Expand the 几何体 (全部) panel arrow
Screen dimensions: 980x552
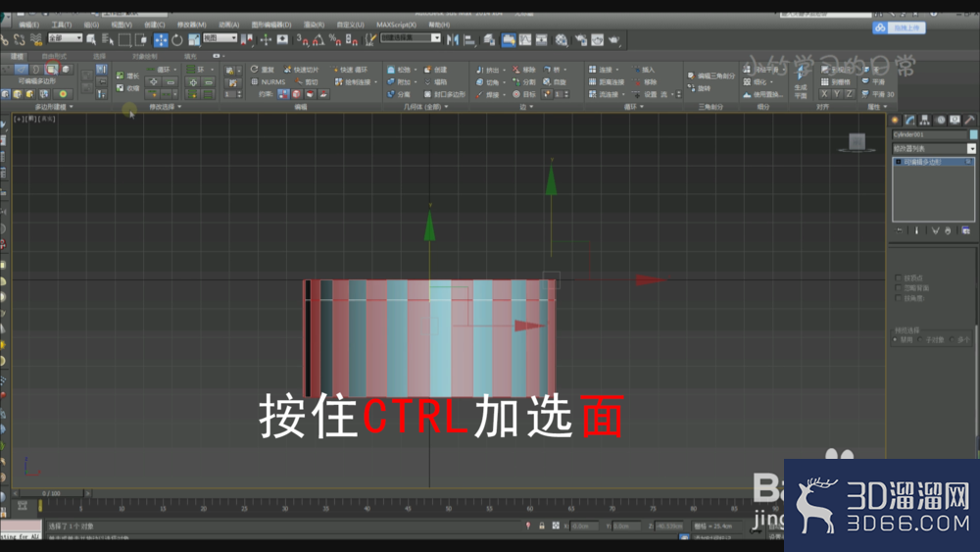pos(446,107)
